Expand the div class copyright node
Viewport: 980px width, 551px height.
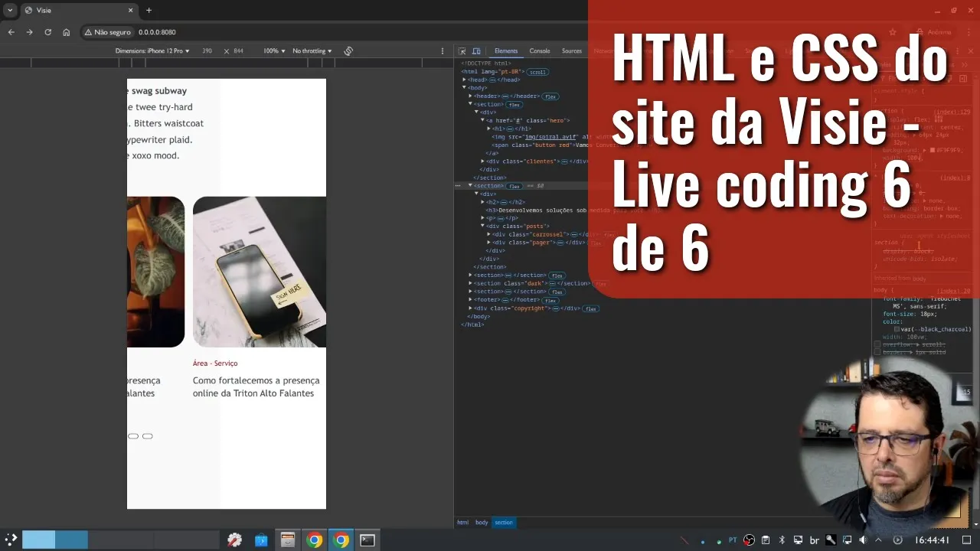(x=471, y=308)
